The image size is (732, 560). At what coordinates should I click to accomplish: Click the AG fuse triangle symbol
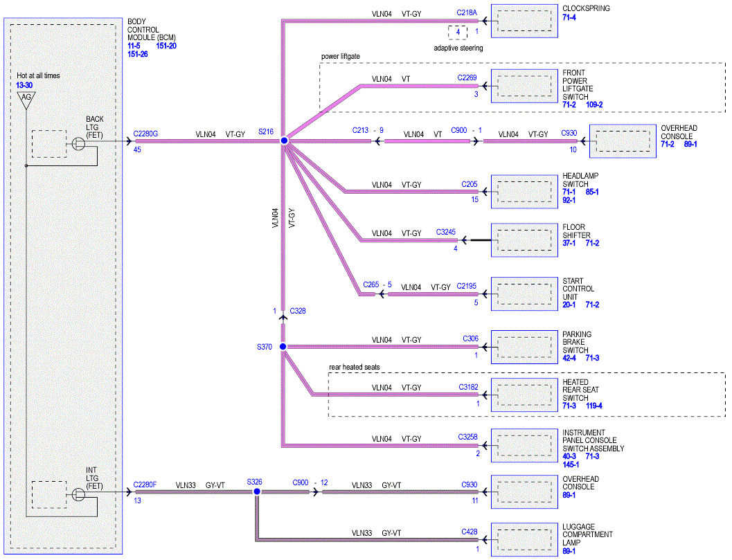[x=26, y=100]
